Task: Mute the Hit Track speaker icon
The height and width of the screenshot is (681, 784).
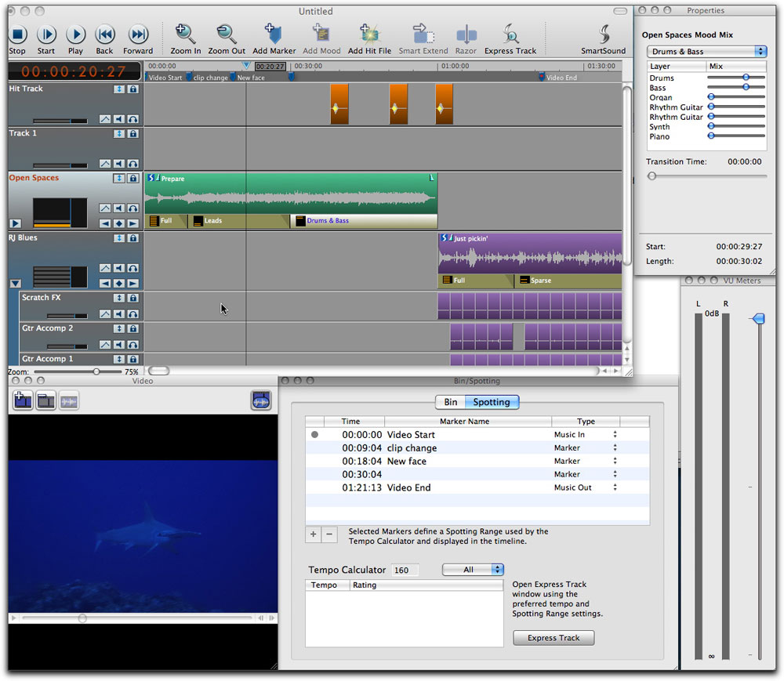Action: pos(119,119)
